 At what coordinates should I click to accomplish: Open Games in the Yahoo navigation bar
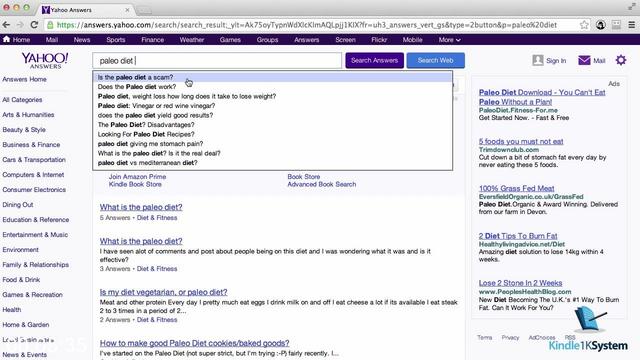tap(230, 40)
